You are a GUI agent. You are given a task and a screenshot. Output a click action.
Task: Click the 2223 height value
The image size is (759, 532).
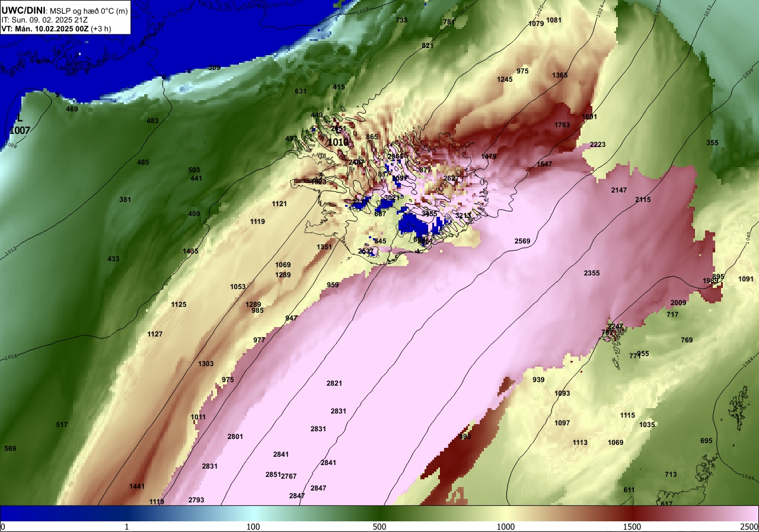pos(598,145)
